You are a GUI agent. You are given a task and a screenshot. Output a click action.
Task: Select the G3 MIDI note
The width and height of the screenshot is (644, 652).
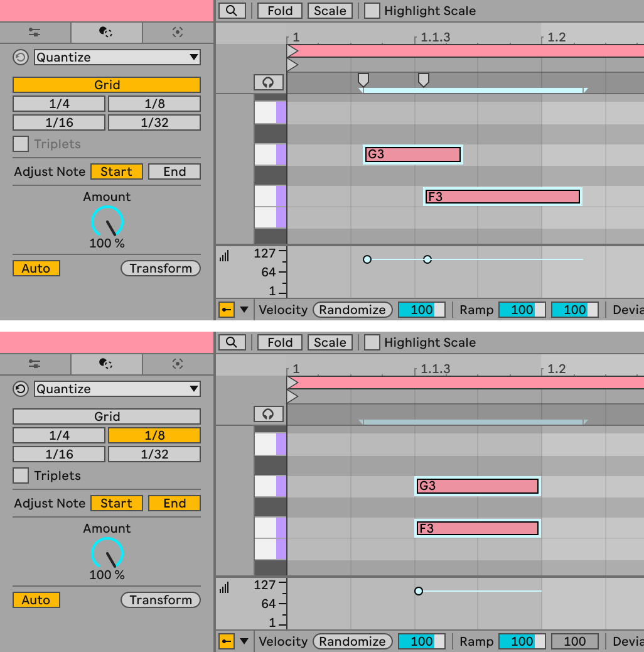[x=412, y=154]
